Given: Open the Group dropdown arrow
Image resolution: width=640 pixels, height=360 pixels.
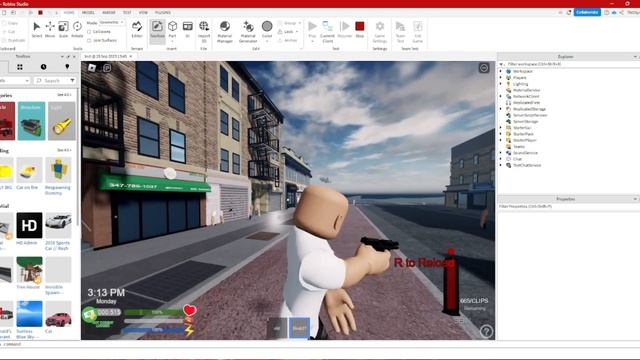Looking at the screenshot, I should tap(300, 23).
